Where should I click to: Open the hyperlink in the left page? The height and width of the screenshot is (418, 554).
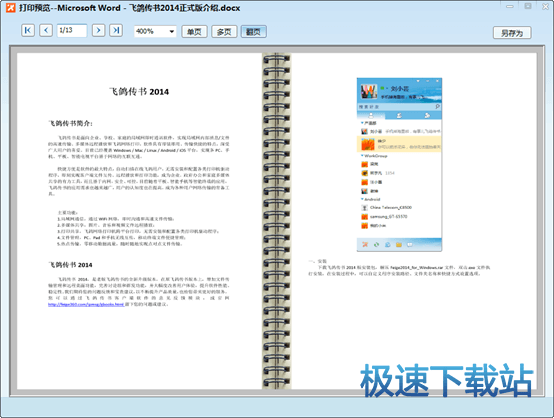pos(86,304)
